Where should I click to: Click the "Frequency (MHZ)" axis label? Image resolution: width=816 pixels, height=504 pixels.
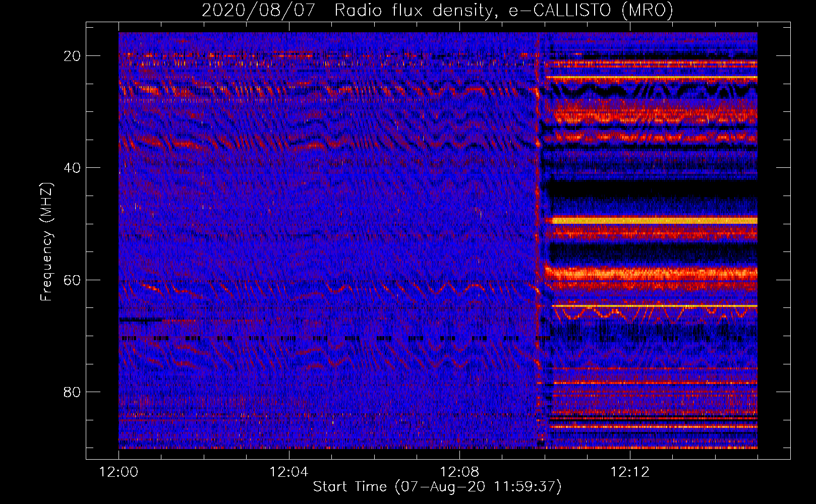(x=46, y=242)
